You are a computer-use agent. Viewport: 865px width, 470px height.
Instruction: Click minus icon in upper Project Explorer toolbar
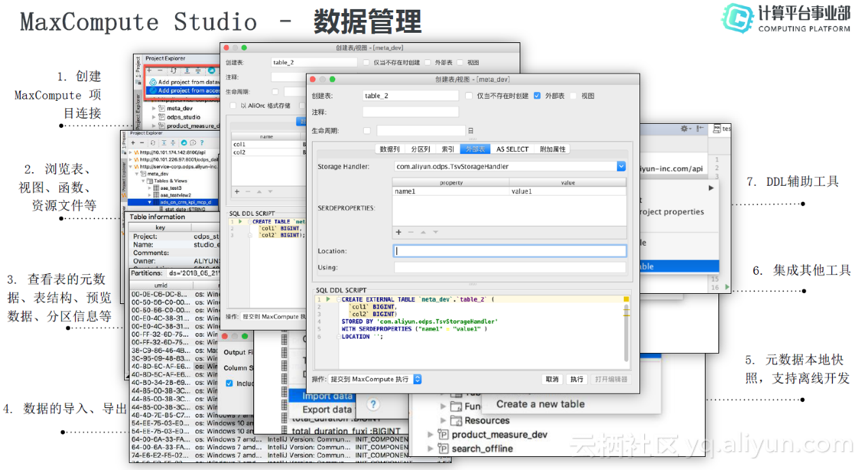[x=160, y=71]
